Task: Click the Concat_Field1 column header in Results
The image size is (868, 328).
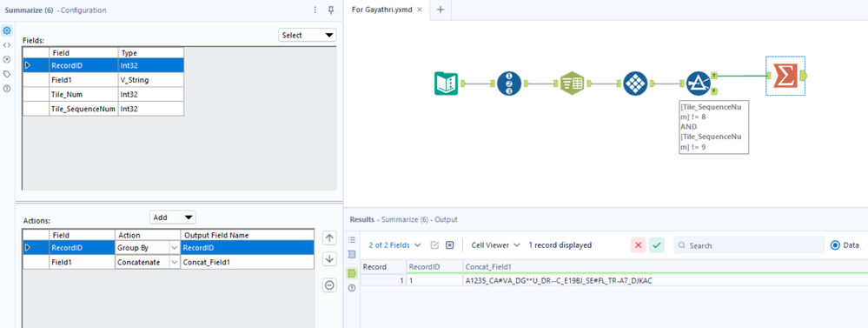Action: (x=666, y=266)
